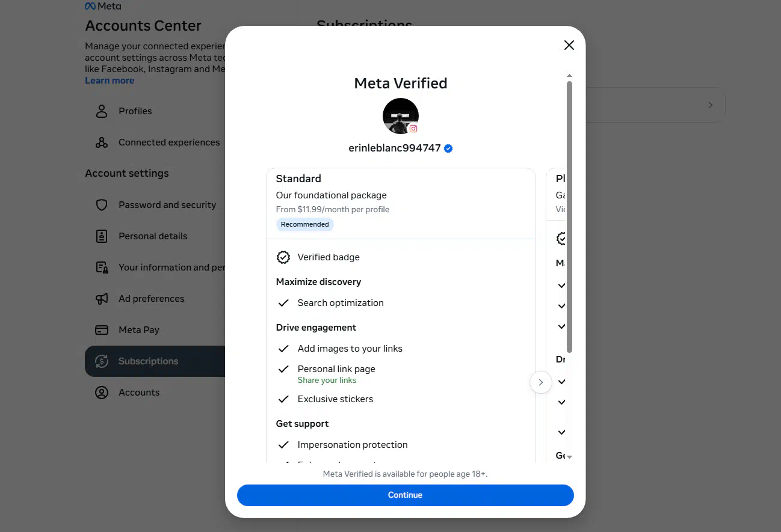The width and height of the screenshot is (781, 532).
Task: Click the Personal link page text
Action: [336, 369]
